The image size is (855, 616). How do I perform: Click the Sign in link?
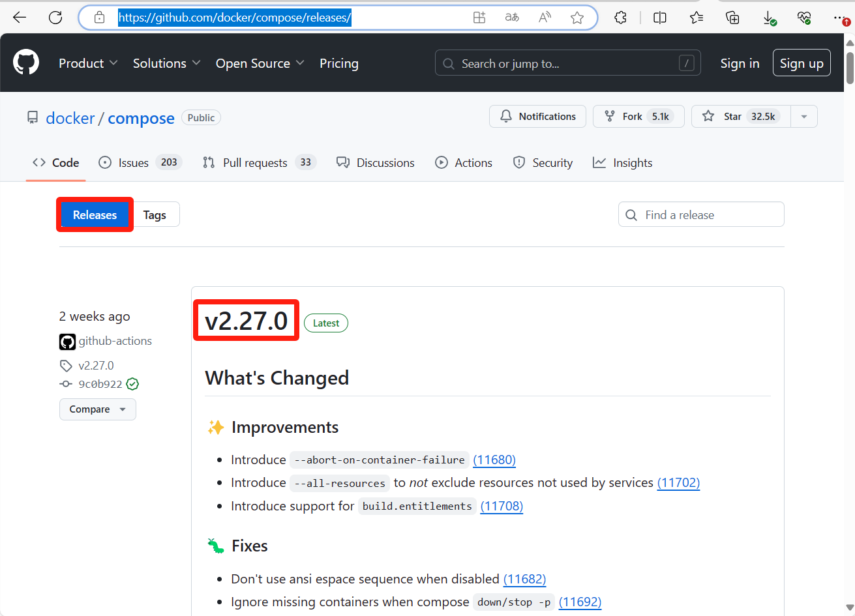pyautogui.click(x=740, y=63)
